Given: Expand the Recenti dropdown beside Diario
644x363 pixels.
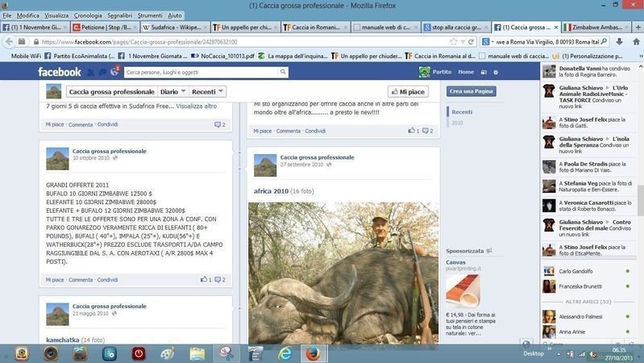Looking at the screenshot, I should 208,92.
